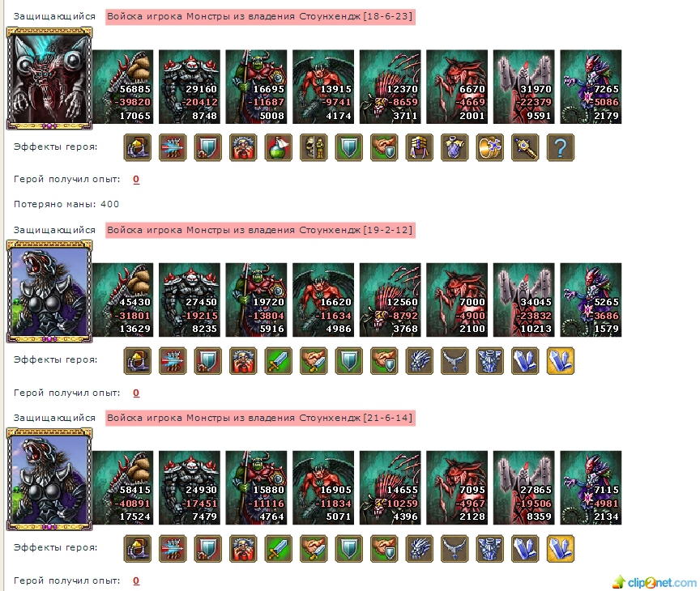Click the purple amulet effect in first battle
Screen dimensions: 700x591
(x=455, y=147)
